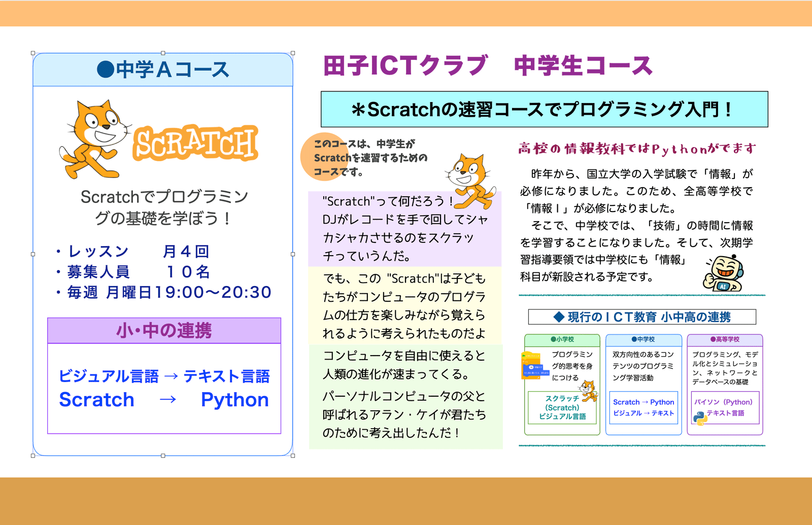Click the schedule line 月曜日19:00〜20:30
Screen dimensions: 812x525
pos(189,292)
